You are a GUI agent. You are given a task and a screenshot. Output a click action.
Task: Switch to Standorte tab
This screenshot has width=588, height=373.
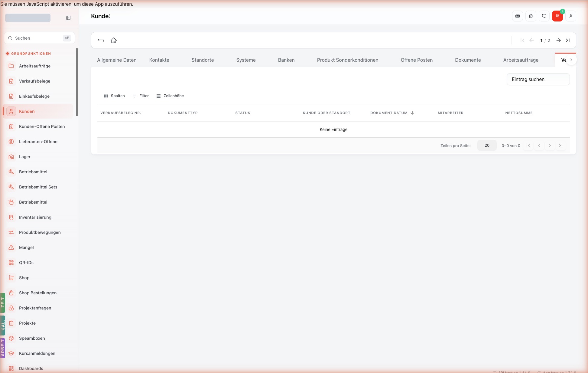[x=203, y=60]
